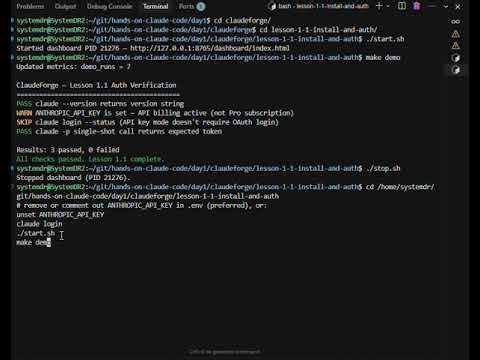
Task: Select the Terminal tab
Action: tap(156, 6)
